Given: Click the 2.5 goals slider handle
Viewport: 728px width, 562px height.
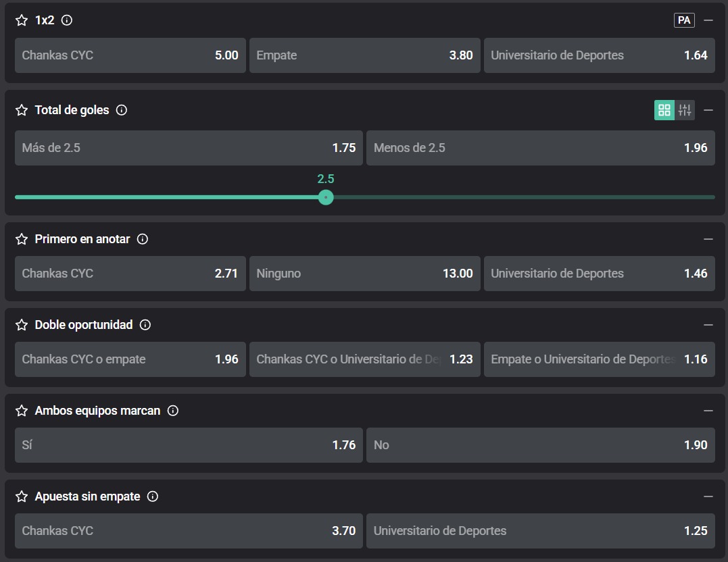Looking at the screenshot, I should pos(326,197).
